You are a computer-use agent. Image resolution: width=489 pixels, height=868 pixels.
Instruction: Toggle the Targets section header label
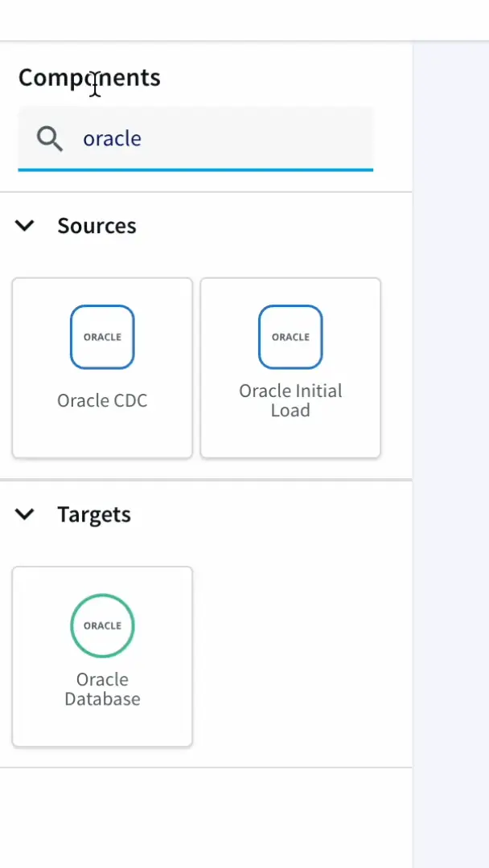pyautogui.click(x=94, y=514)
